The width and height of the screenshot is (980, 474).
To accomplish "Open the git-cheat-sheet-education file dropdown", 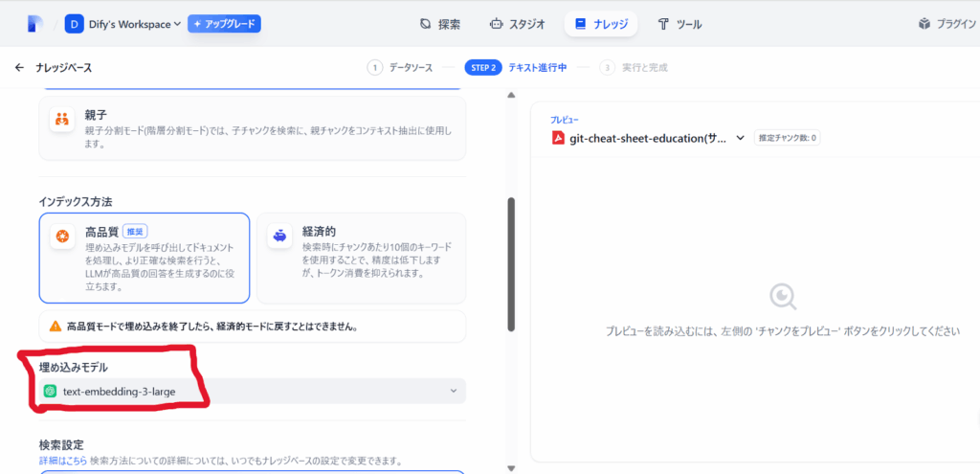I will click(x=649, y=138).
